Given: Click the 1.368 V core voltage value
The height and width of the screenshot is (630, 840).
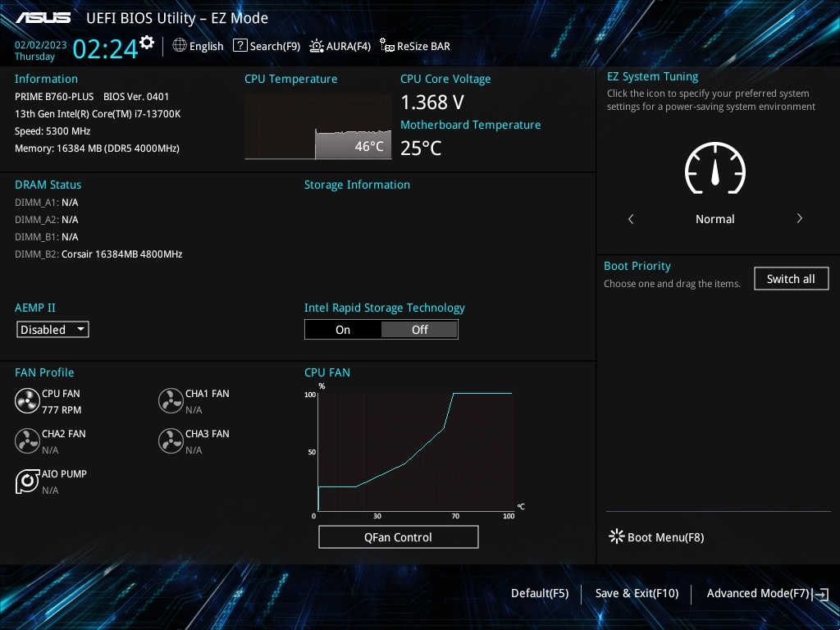Looking at the screenshot, I should (x=432, y=103).
